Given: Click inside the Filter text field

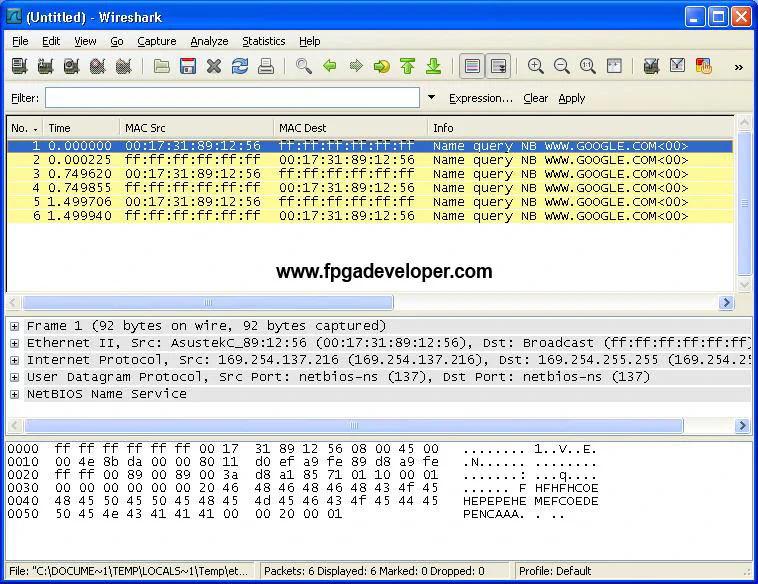Looking at the screenshot, I should click(x=232, y=98).
